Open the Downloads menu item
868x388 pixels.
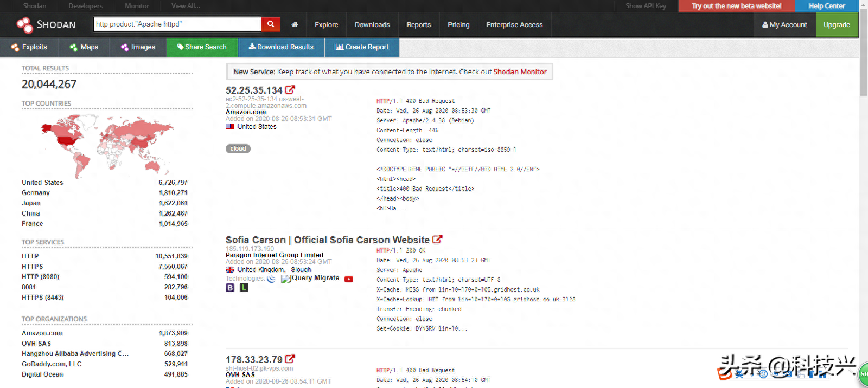[x=372, y=25]
